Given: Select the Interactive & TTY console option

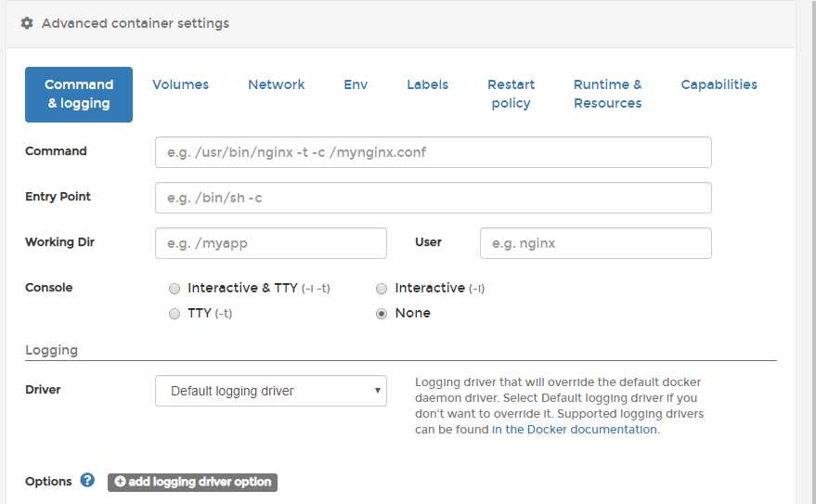Looking at the screenshot, I should 175,289.
